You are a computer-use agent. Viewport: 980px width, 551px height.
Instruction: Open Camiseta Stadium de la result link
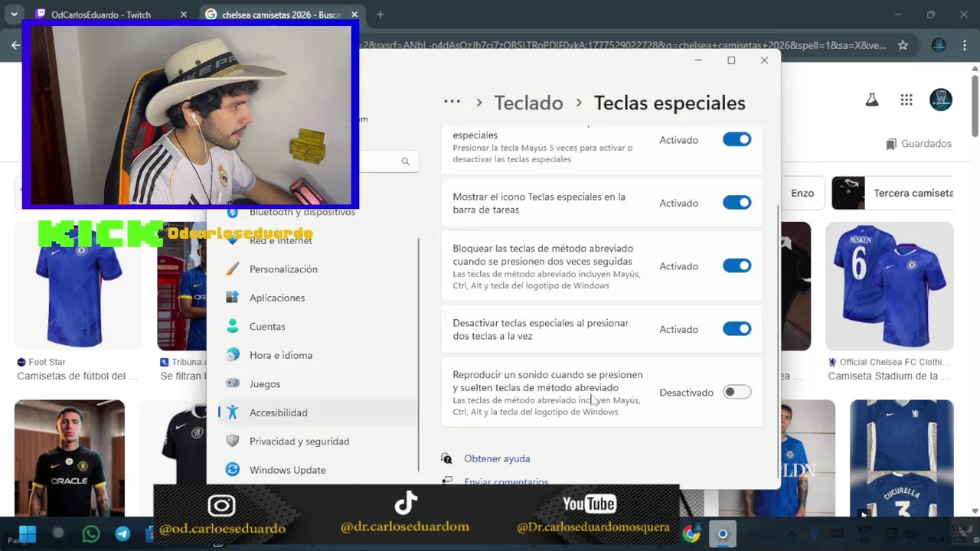point(889,376)
